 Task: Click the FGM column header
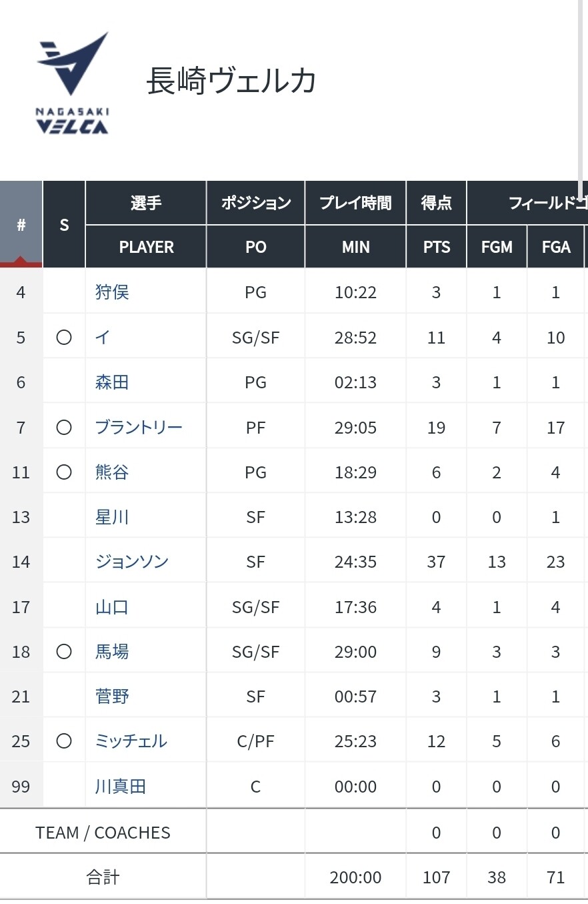point(497,247)
